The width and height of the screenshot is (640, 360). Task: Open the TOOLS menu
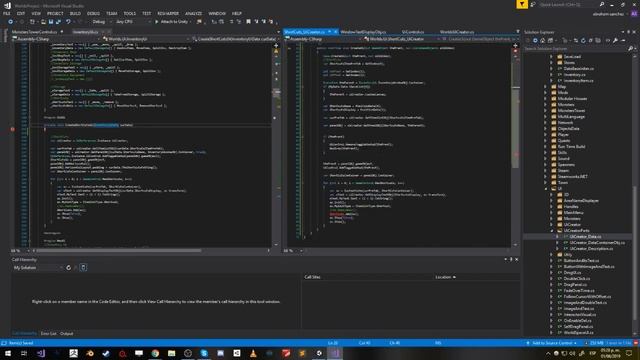tap(129, 13)
